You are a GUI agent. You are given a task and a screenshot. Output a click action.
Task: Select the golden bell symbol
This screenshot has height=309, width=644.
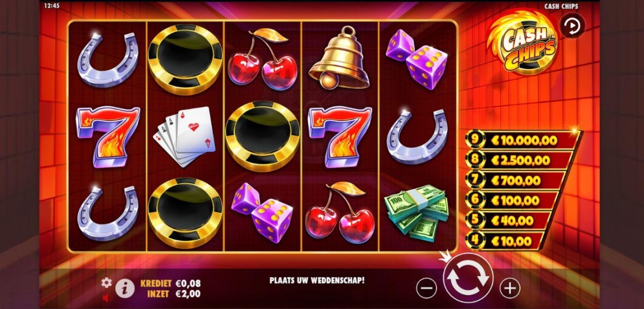(338, 57)
